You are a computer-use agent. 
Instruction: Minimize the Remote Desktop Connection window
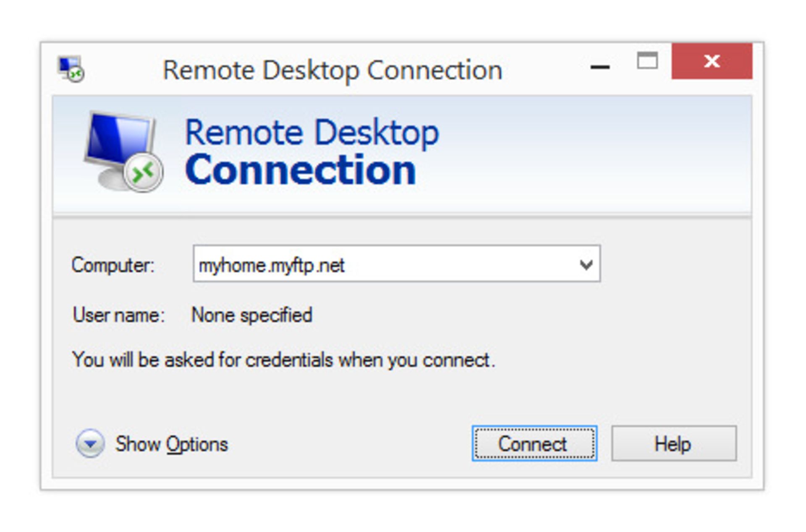[x=599, y=66]
